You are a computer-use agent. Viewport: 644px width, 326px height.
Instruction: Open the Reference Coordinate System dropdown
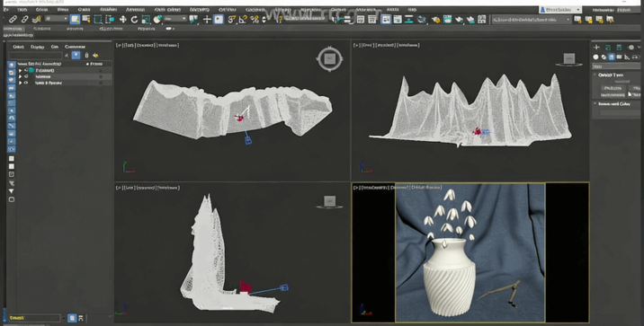point(175,19)
